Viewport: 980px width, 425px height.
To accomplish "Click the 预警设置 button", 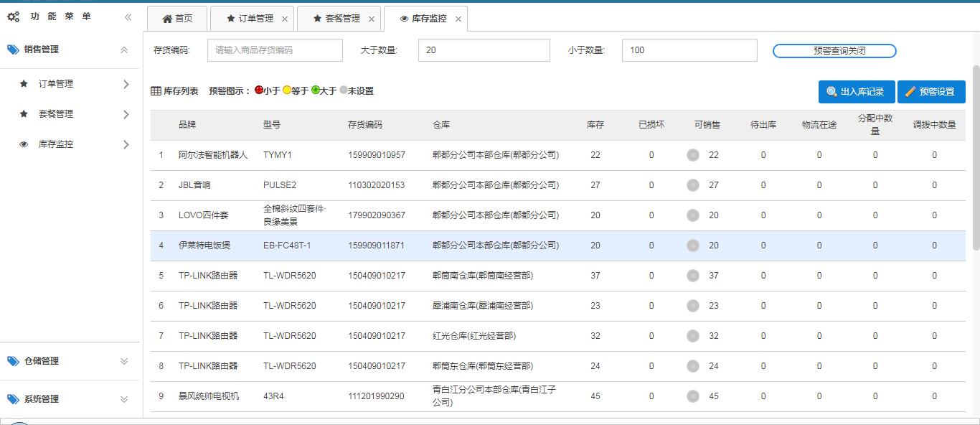I will tap(930, 92).
